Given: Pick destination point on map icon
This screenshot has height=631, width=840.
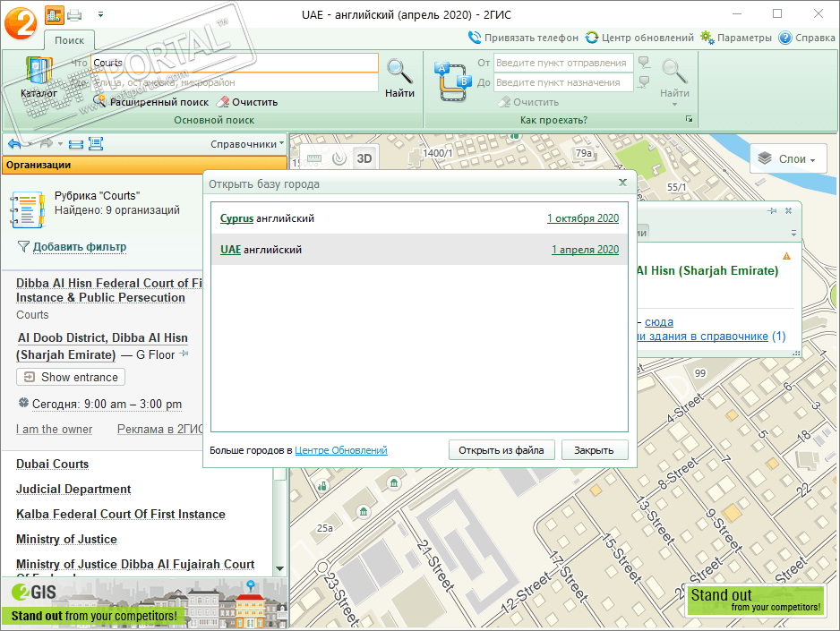Looking at the screenshot, I should pyautogui.click(x=645, y=81).
